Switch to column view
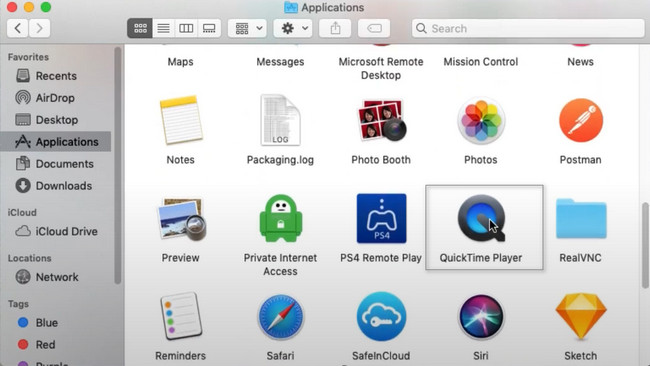Screen dimensions: 650x366 pos(186,28)
